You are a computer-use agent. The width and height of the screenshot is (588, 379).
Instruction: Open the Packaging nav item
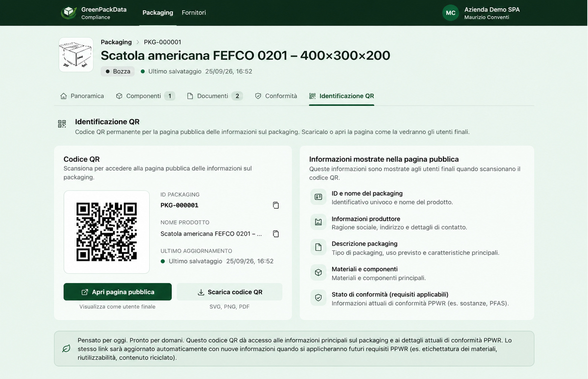pos(158,12)
